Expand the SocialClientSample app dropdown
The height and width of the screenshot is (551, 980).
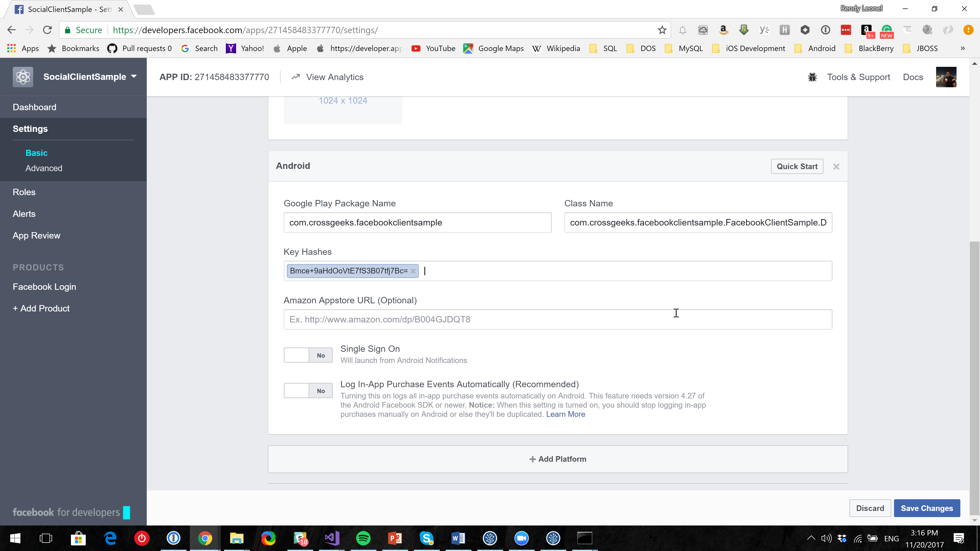(134, 77)
